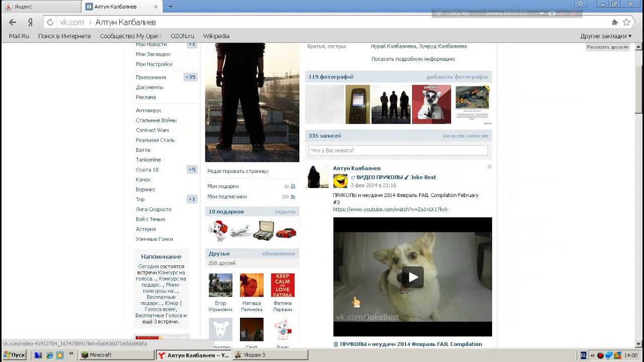Click the ВИДЕО ПРИКОЛЫ smiley avatar
The image size is (644, 362).
tap(340, 181)
